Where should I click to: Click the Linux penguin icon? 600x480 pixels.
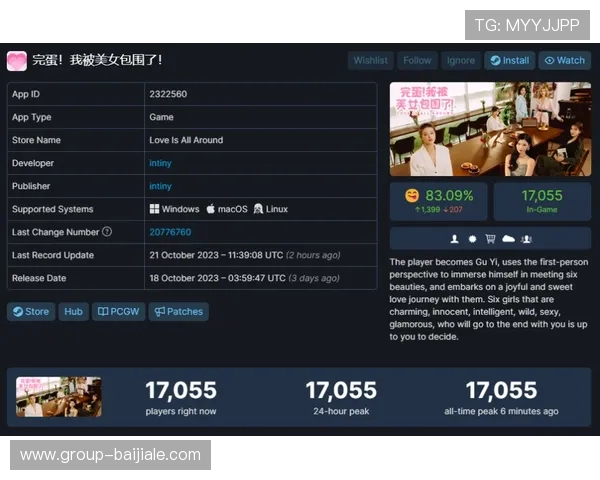coord(258,209)
